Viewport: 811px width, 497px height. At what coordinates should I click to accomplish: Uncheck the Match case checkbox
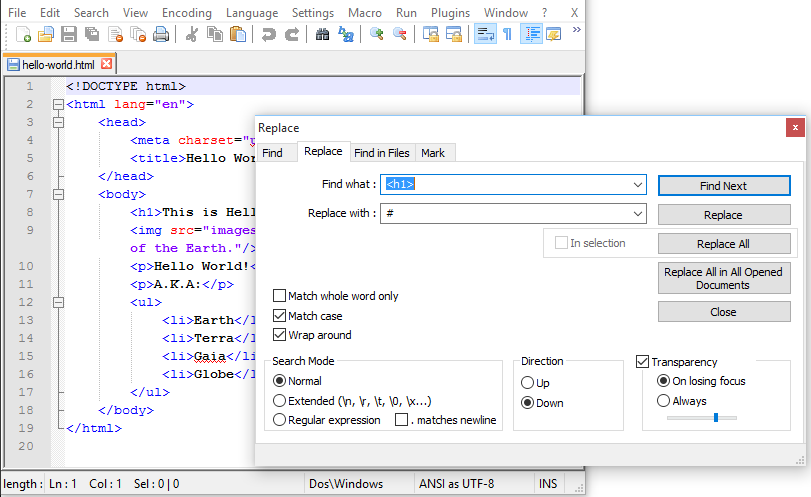[279, 315]
